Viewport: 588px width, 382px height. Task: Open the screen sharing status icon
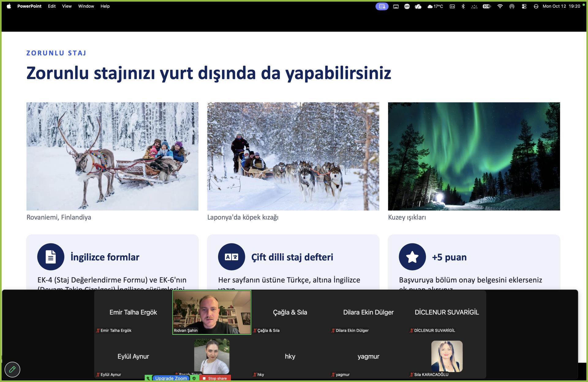(x=382, y=6)
